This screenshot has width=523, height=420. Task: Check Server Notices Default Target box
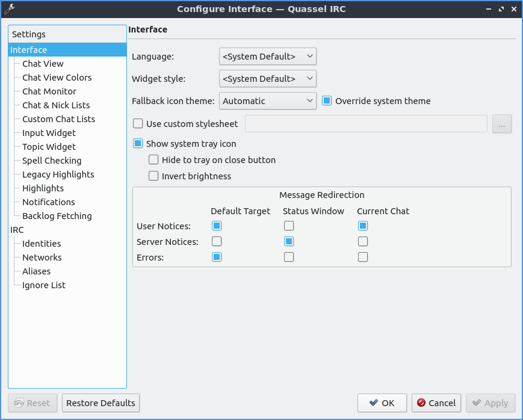tap(217, 242)
